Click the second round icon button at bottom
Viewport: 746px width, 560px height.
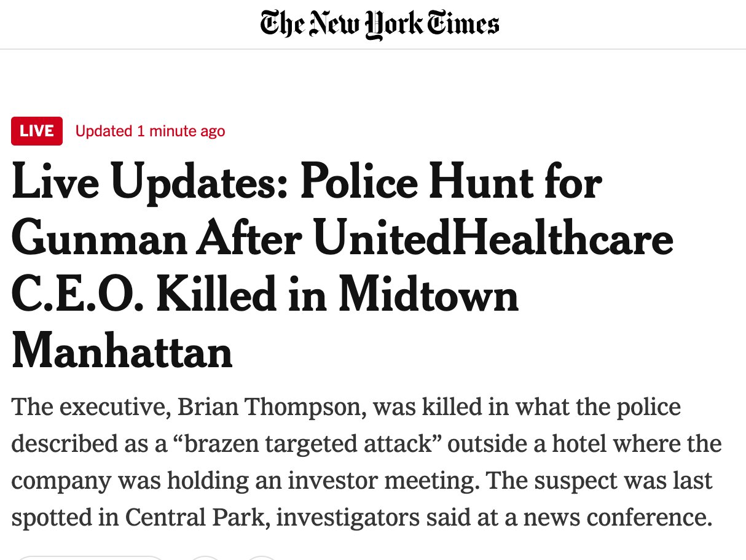coord(262,558)
